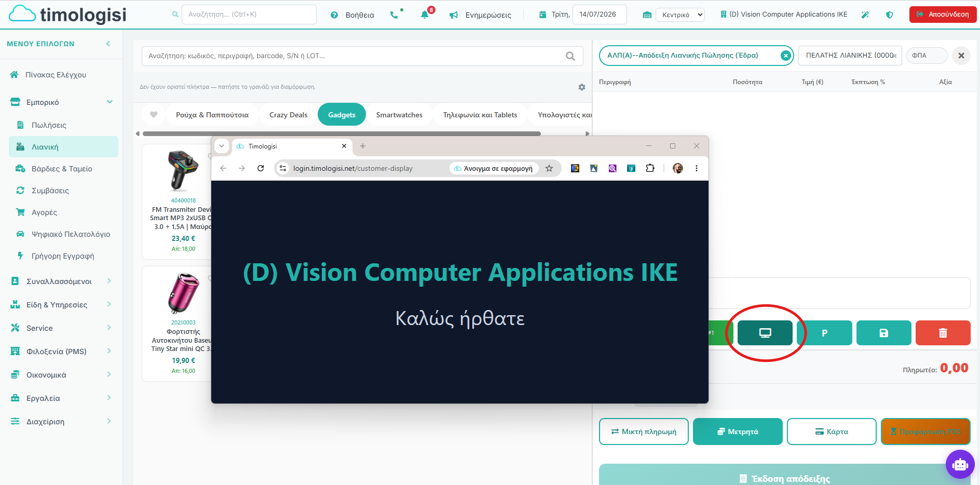Collapse the ΜΕΝΟΥ ΕΠΙΛΟΓΩΝ sidebar
Image resolution: width=980 pixels, height=485 pixels.
[108, 44]
